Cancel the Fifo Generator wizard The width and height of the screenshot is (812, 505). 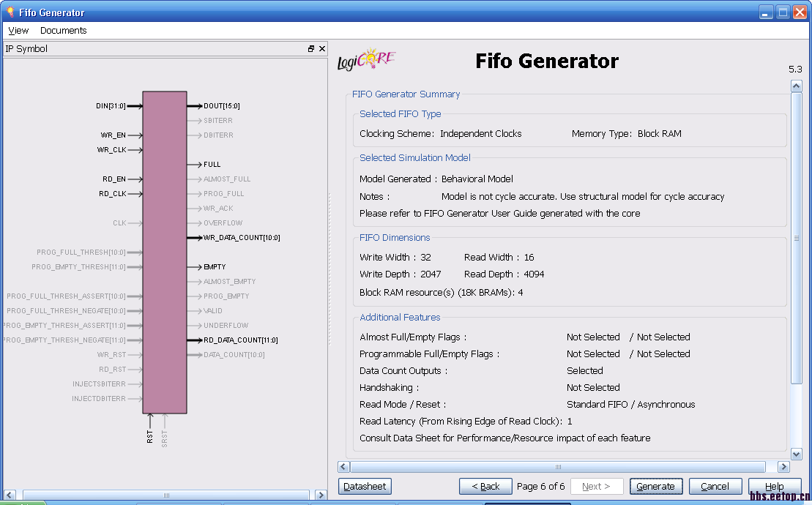coord(715,487)
